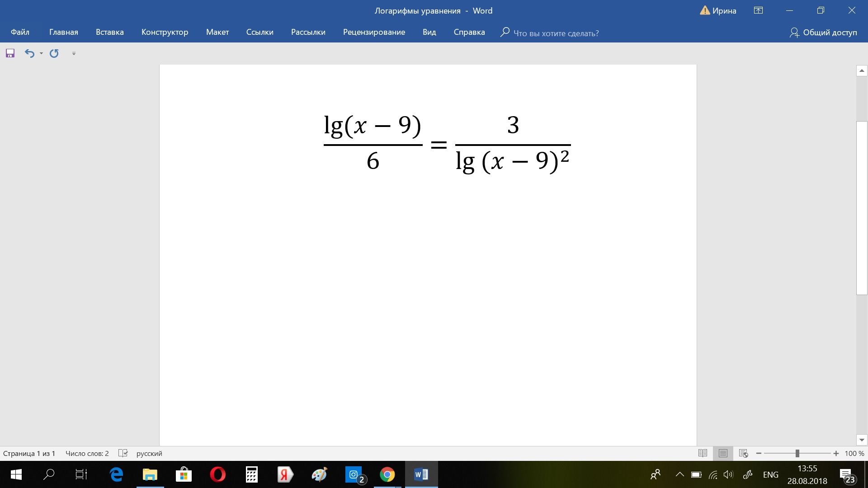Open the Вставка ribbon tab
Image resolution: width=868 pixels, height=488 pixels.
coord(109,32)
